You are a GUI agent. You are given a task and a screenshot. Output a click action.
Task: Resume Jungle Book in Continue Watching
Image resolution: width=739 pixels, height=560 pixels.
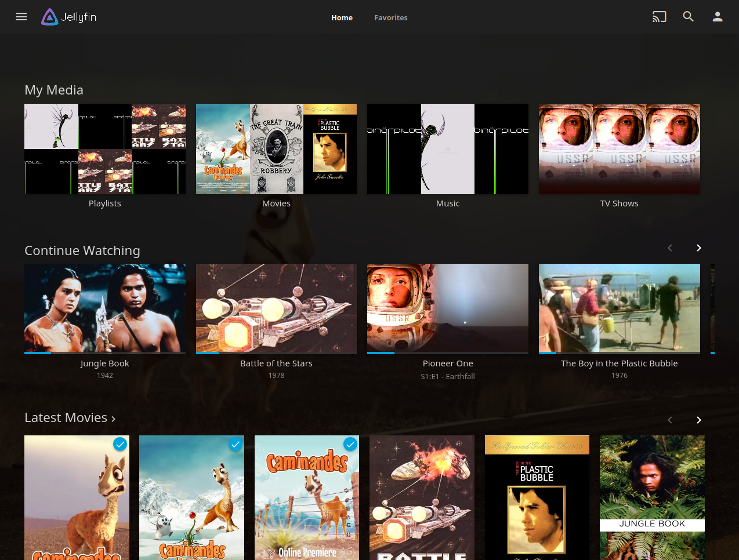(x=105, y=309)
